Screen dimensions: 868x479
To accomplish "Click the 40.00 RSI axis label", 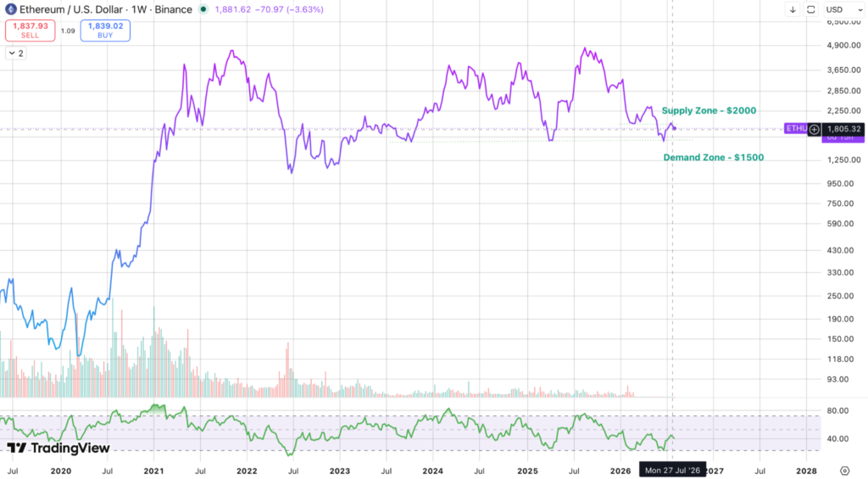I will tap(838, 439).
